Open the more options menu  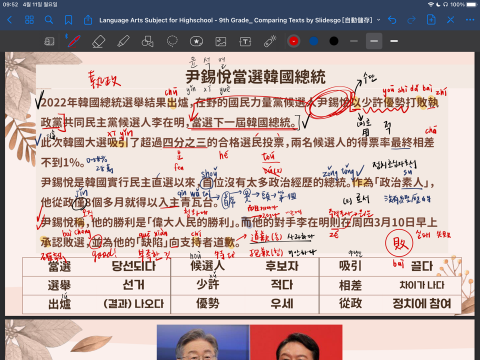tap(470, 20)
